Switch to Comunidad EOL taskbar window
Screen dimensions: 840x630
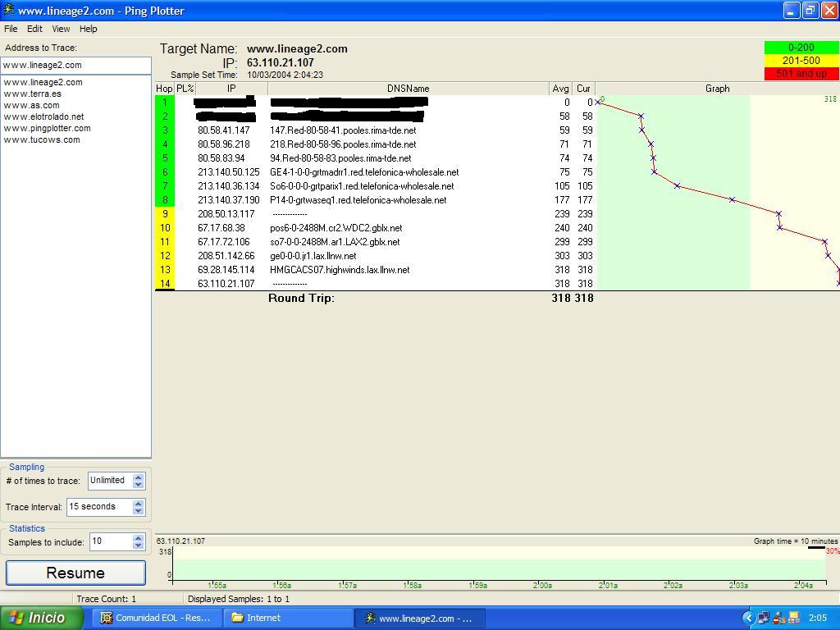156,618
